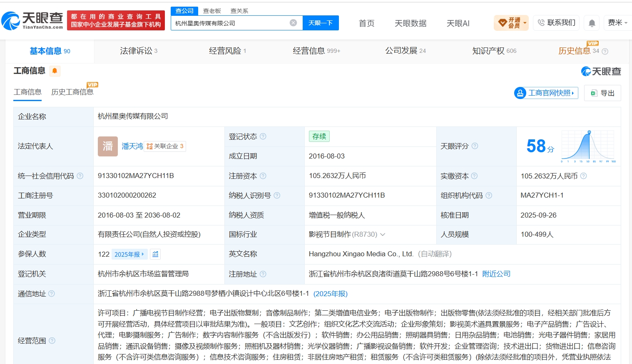Click the company name search input field

click(231, 23)
